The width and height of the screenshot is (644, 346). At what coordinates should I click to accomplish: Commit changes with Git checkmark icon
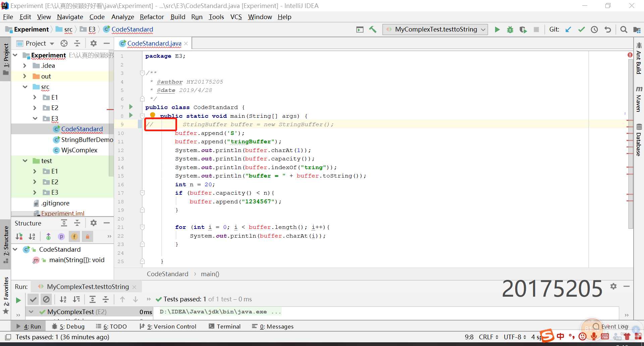tap(581, 30)
